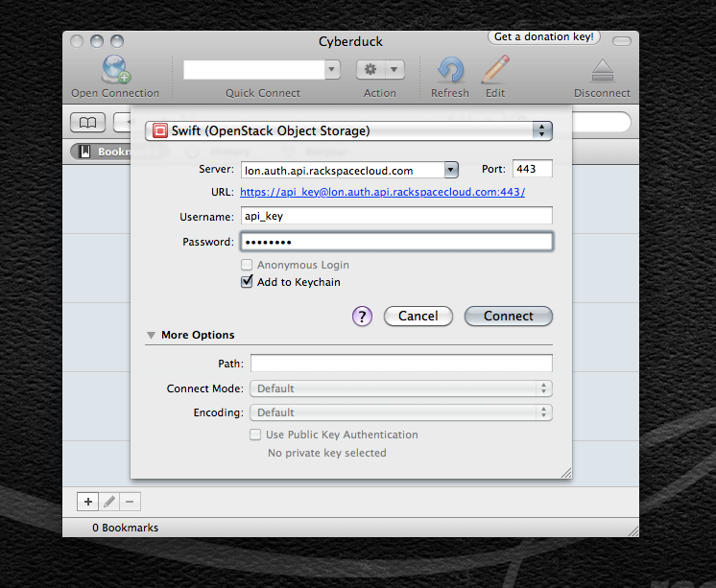Uncheck Add to Keychain checkbox
This screenshot has width=716, height=588.
[247, 282]
